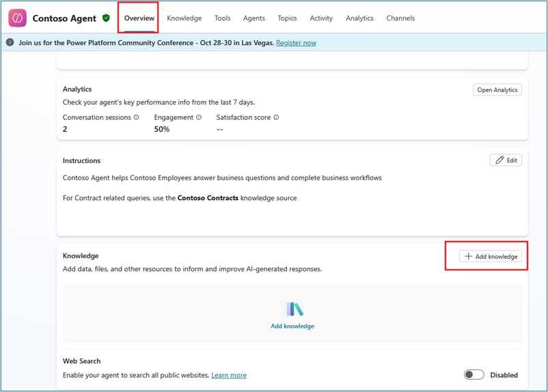Click the Web Search heading

point(81,361)
